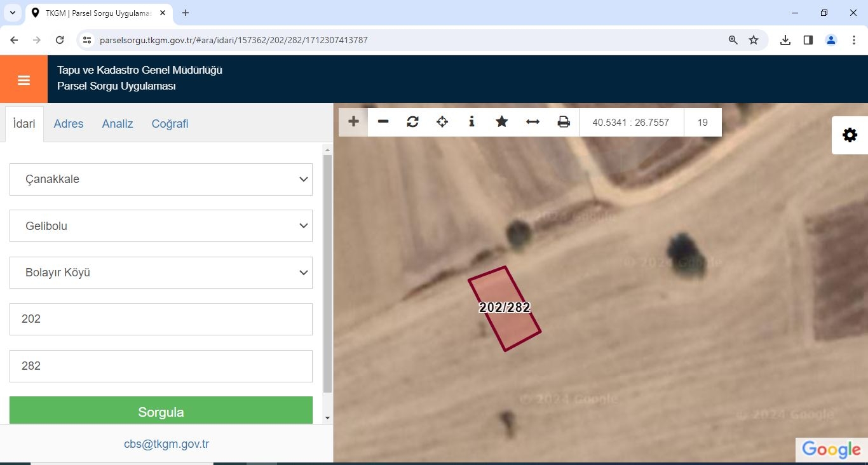This screenshot has width=868, height=465.
Task: Open the Coğrafi tab
Action: tap(170, 124)
